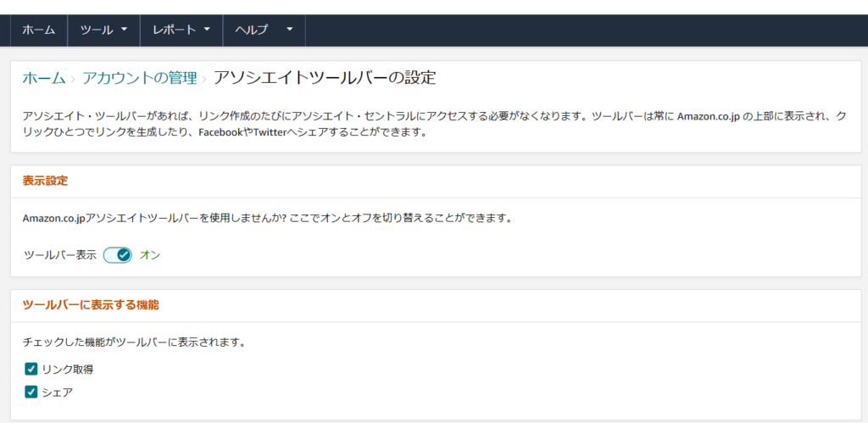Go to アカウントの管理 breadcrumb link
868x423 pixels.
(139, 78)
